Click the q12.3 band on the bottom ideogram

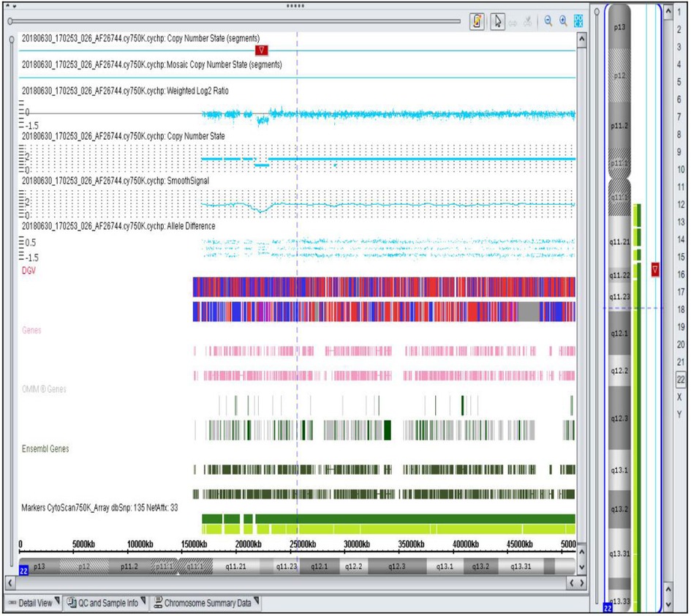(396, 566)
